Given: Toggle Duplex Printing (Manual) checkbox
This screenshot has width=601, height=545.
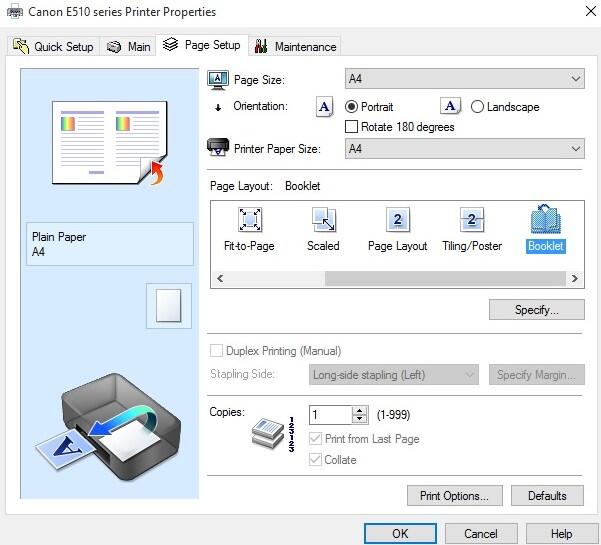Looking at the screenshot, I should pyautogui.click(x=216, y=350).
